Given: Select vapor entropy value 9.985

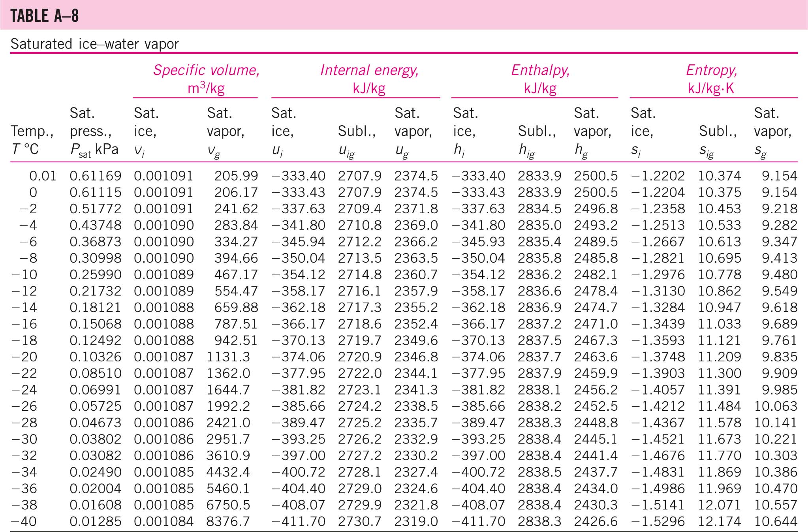Looking at the screenshot, I should (x=780, y=390).
